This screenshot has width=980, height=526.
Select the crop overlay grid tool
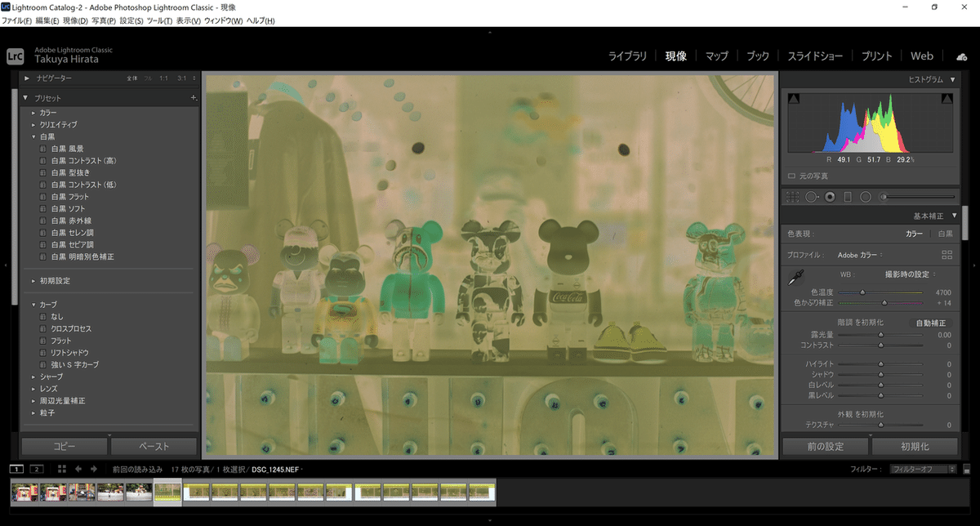pyautogui.click(x=791, y=197)
